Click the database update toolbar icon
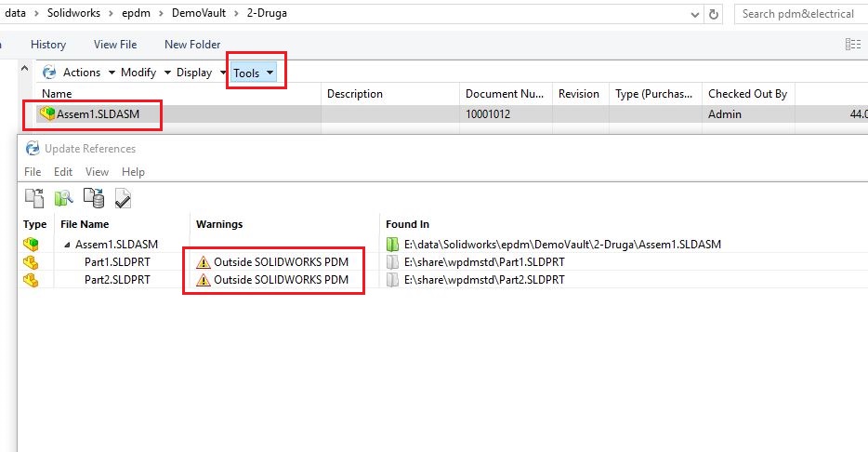The width and height of the screenshot is (868, 452). (93, 197)
